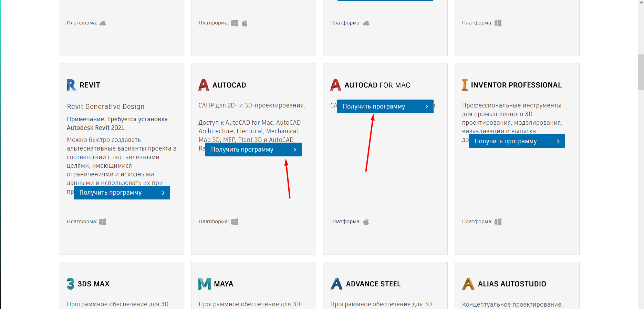Click the Advance Steel logo icon
The image size is (644, 309).
click(336, 284)
